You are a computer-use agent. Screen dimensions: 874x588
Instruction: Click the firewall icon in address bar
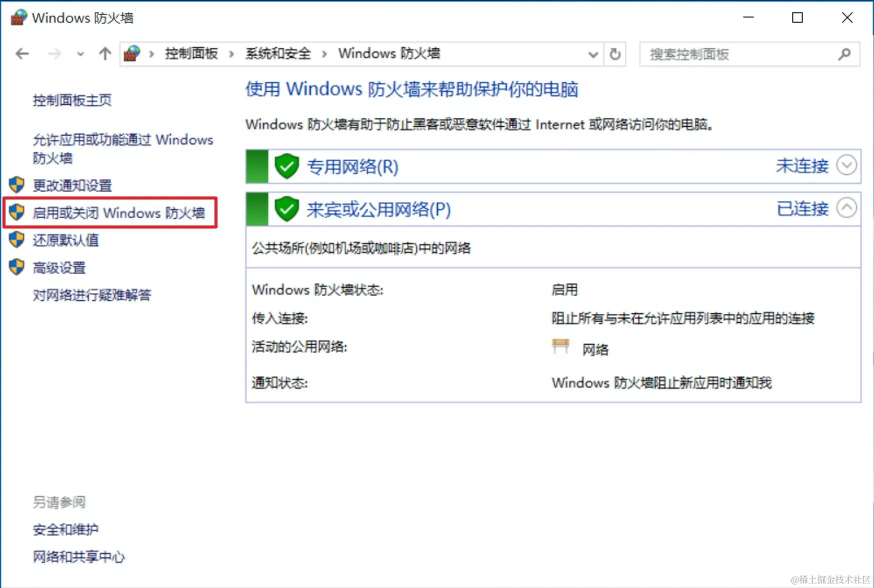pyautogui.click(x=132, y=53)
